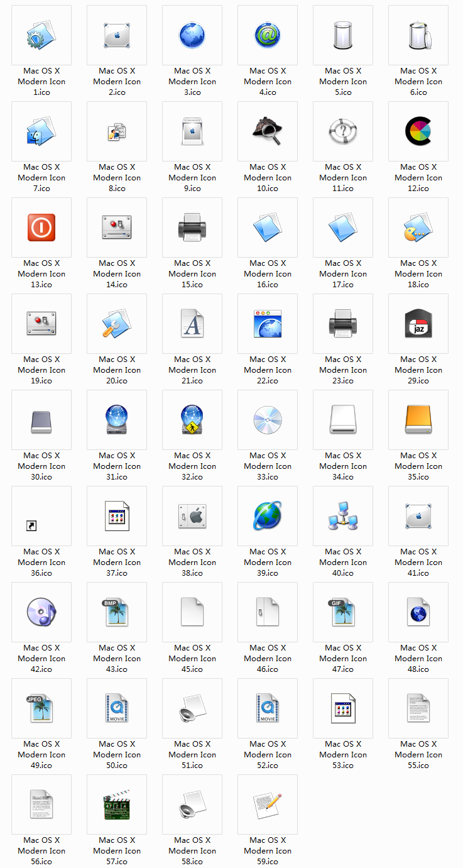The image size is (463, 868).
Task: Click the font letter A icon 21.ico
Action: (192, 324)
